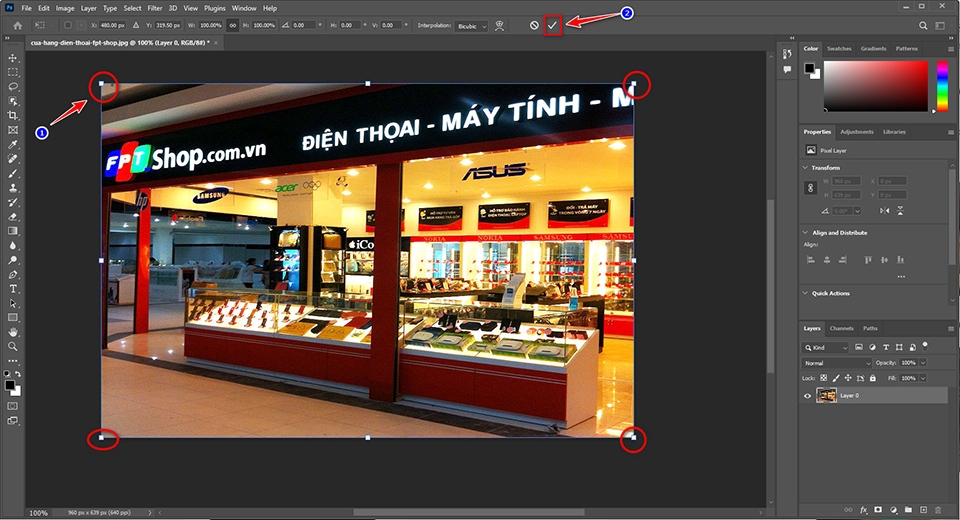
Task: Select the Zoom tool
Action: click(x=13, y=346)
